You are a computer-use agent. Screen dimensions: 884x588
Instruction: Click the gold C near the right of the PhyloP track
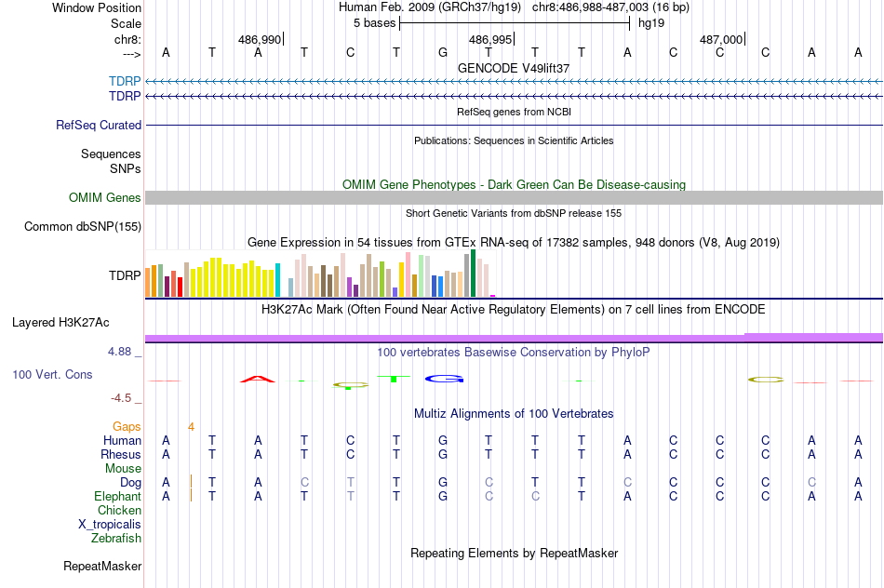point(766,380)
